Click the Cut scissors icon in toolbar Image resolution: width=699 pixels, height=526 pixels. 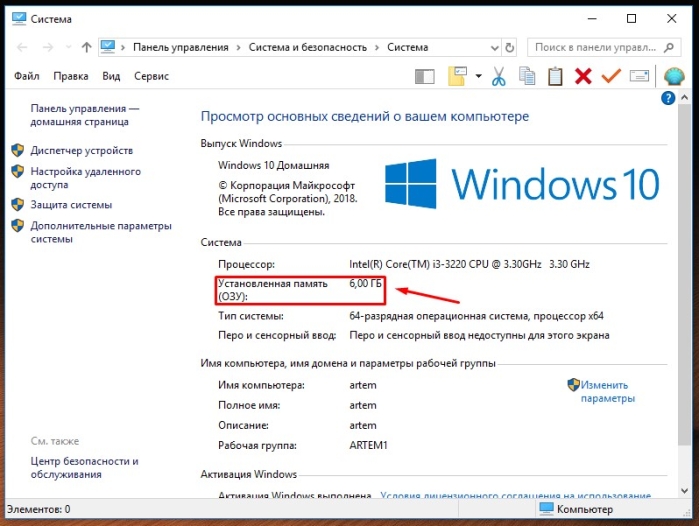tap(498, 76)
